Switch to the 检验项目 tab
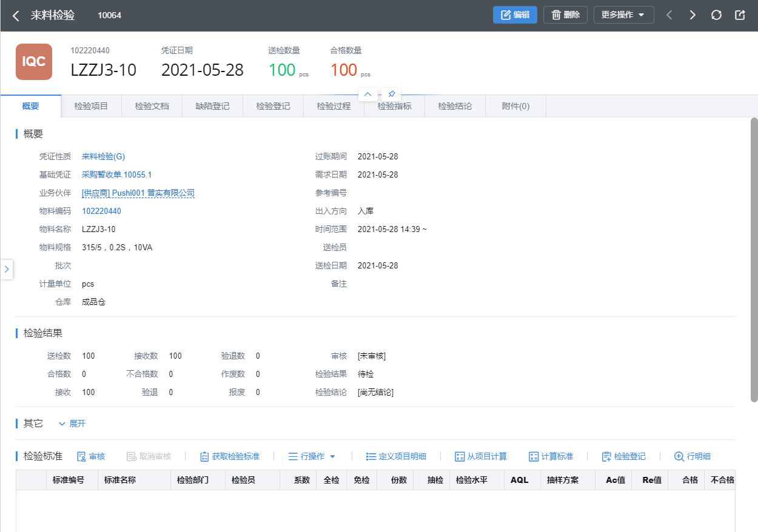Image resolution: width=758 pixels, height=532 pixels. click(92, 106)
